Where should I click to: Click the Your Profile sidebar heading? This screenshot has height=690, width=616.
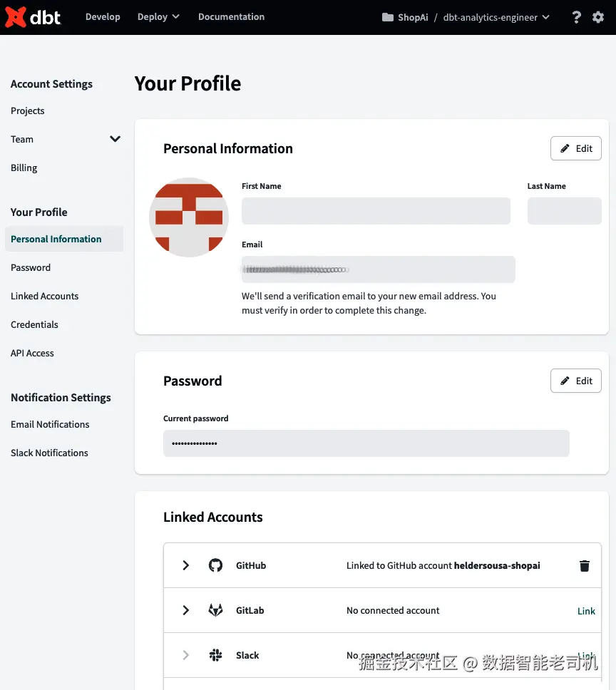38,212
